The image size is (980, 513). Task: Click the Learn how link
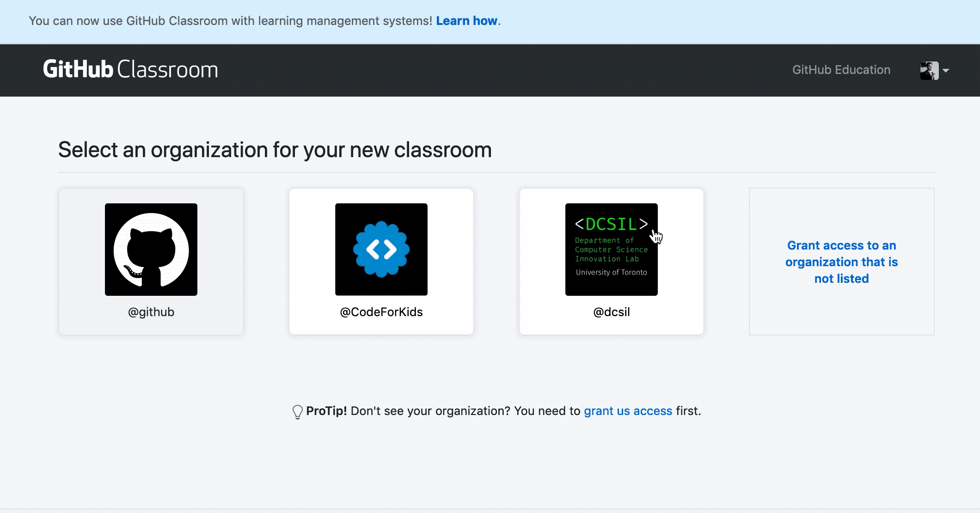pos(466,21)
